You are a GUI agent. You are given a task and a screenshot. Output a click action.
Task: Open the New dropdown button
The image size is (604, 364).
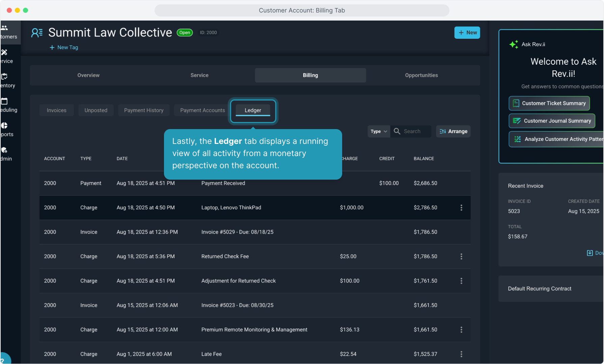tap(467, 33)
